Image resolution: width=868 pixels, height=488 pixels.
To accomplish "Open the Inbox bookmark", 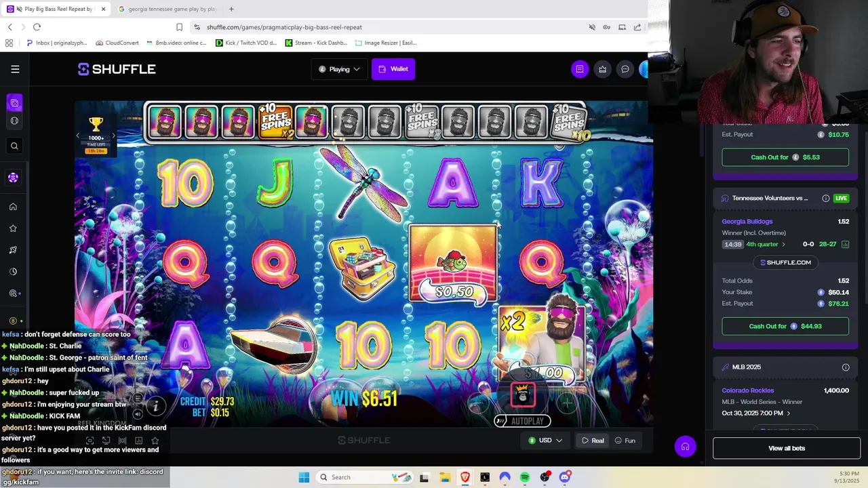I will [57, 43].
